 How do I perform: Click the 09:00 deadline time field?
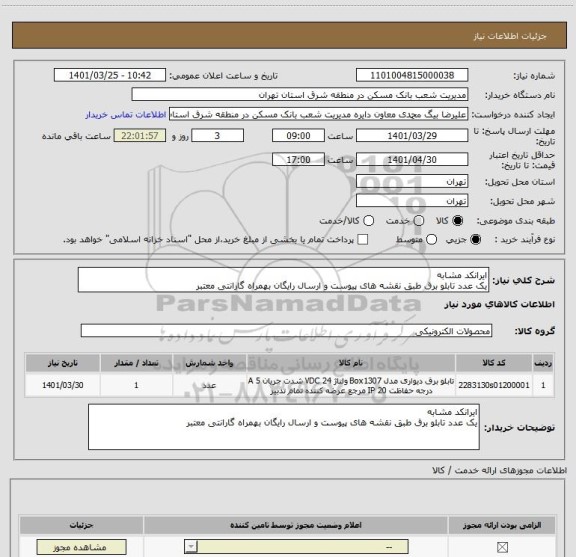(298, 136)
